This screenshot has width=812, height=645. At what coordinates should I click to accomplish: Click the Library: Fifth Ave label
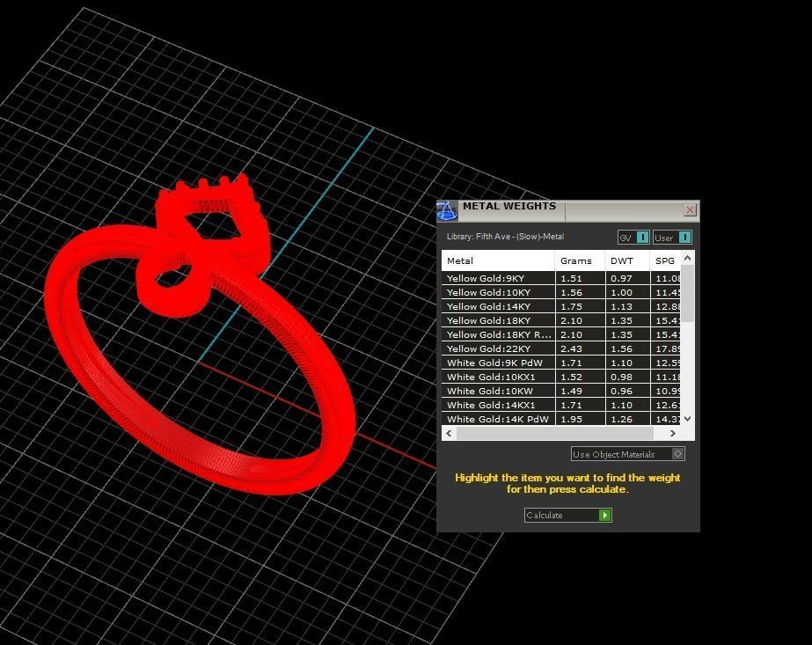click(505, 236)
